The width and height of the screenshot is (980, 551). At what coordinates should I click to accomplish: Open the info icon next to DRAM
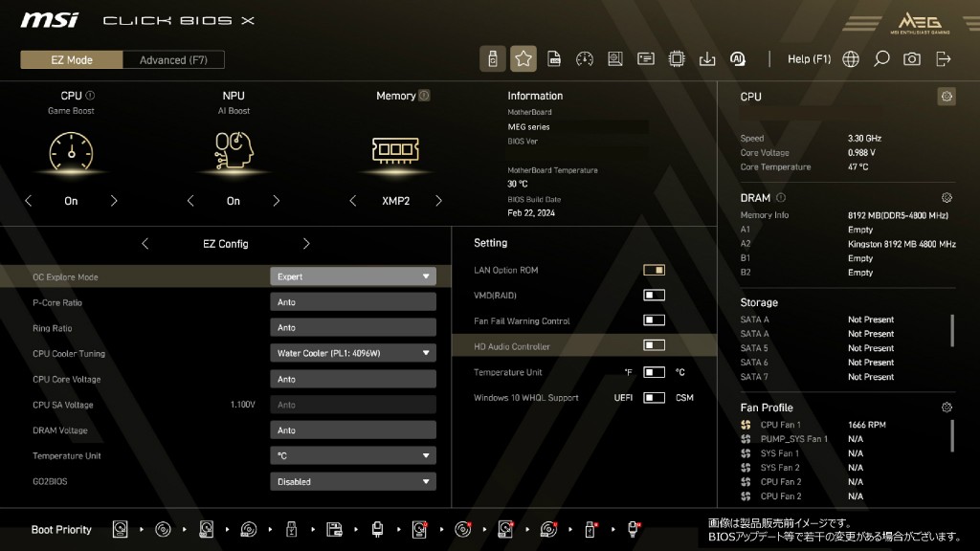point(781,197)
